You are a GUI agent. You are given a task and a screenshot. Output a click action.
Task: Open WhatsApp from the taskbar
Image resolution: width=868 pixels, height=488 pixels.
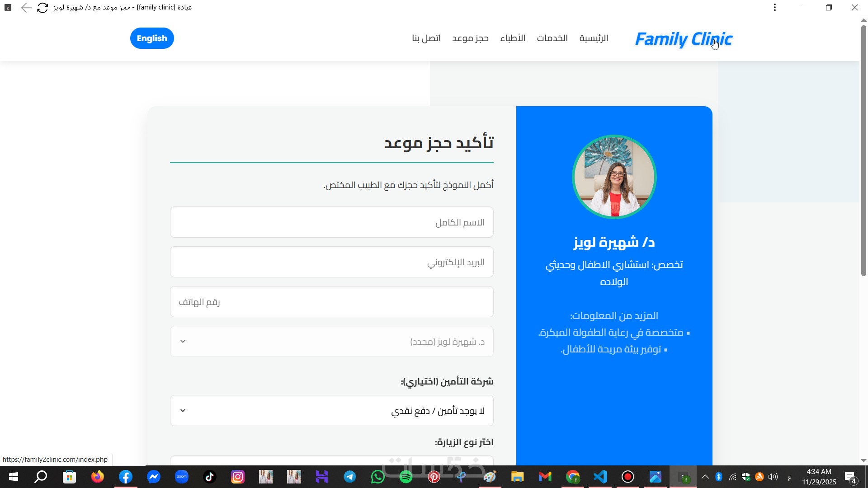(378, 477)
